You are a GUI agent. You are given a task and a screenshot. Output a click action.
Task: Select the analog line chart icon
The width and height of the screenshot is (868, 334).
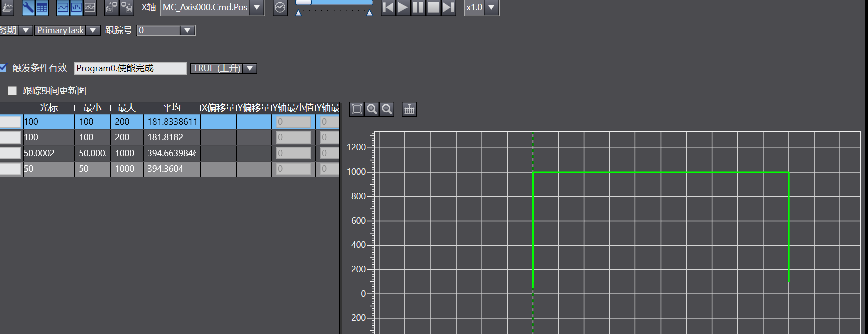(63, 7)
